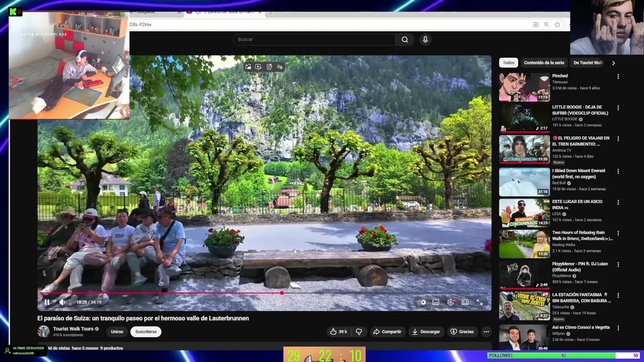Open the LA ESTACIÓN FANTASMA thumbnail
Image resolution: width=644 pixels, height=362 pixels.
524,306
